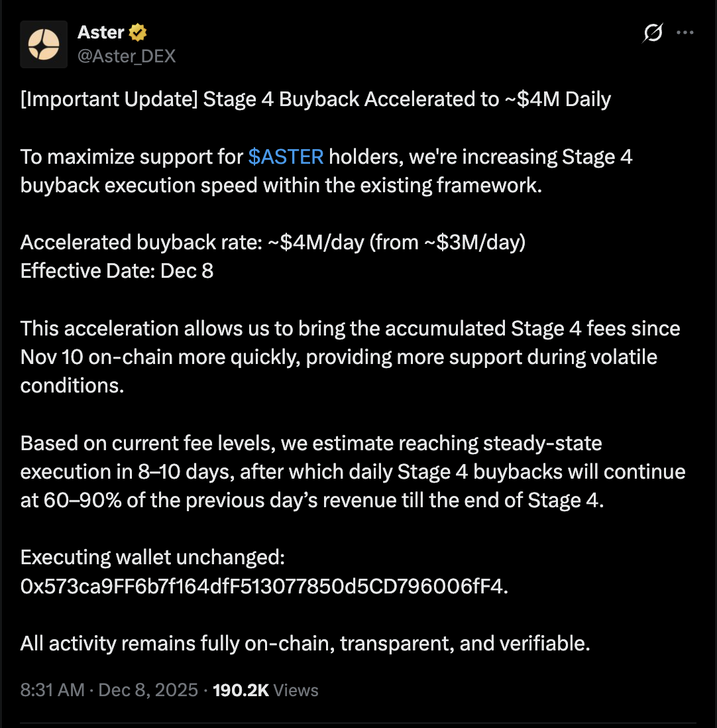Image resolution: width=717 pixels, height=728 pixels.
Task: Click the 'Executing wallet unchanged:' line
Action: click(152, 558)
